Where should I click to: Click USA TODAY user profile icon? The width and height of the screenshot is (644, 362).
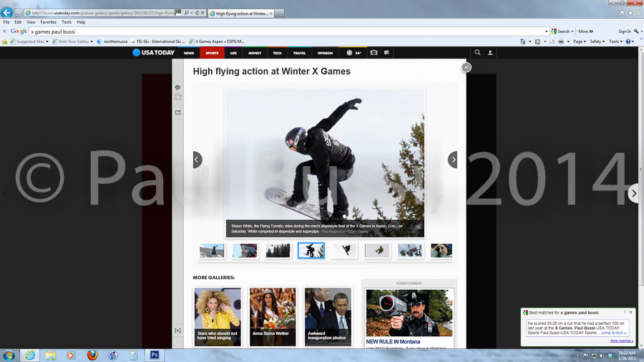coord(490,52)
